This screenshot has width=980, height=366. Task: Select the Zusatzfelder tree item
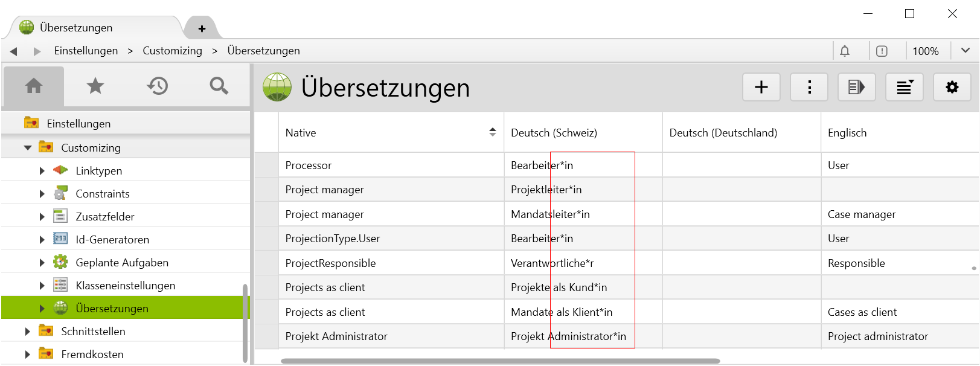click(104, 217)
